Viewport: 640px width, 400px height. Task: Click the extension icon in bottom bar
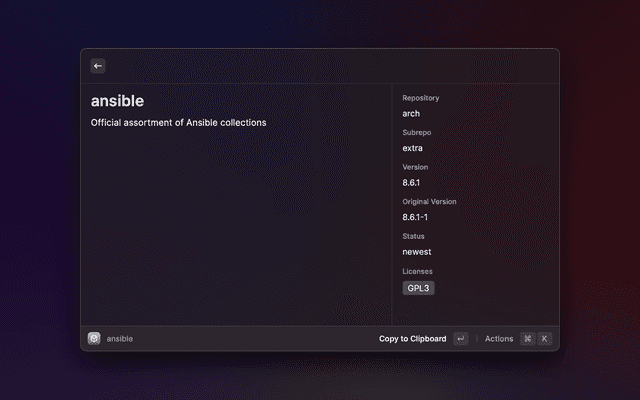point(94,339)
